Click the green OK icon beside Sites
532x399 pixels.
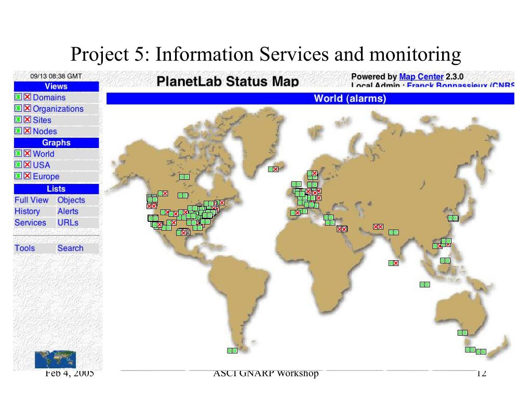pyautogui.click(x=18, y=119)
